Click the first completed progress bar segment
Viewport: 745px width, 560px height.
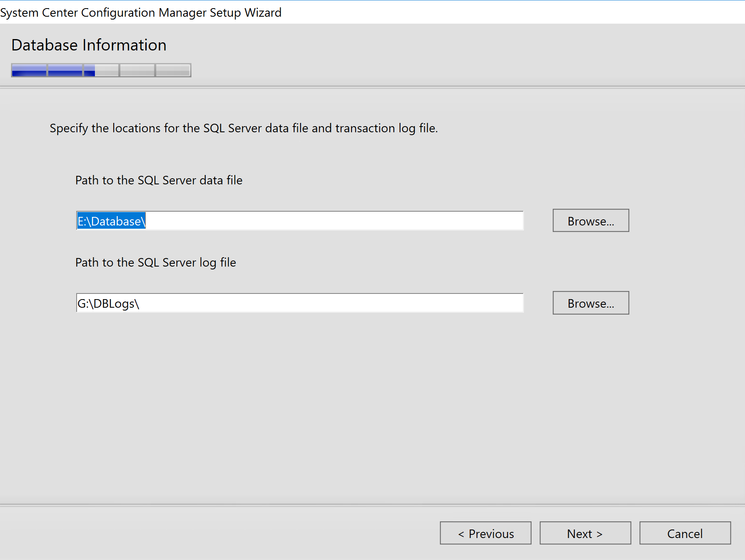[29, 70]
